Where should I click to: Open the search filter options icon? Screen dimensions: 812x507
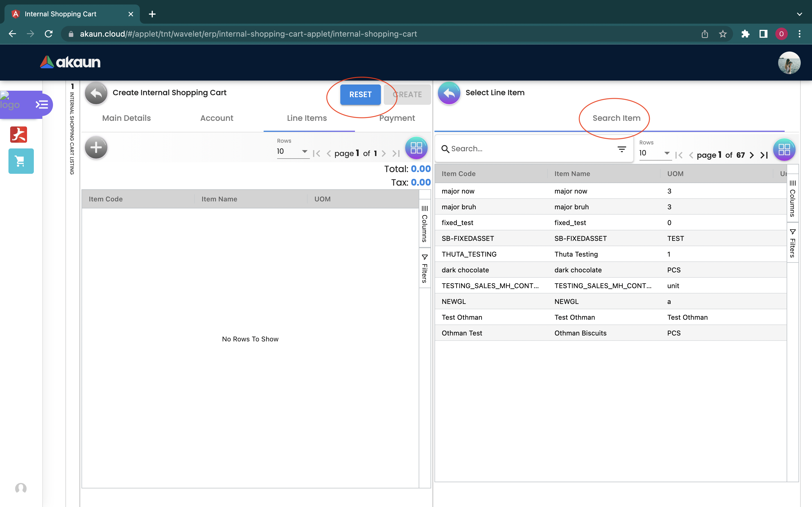tap(621, 149)
